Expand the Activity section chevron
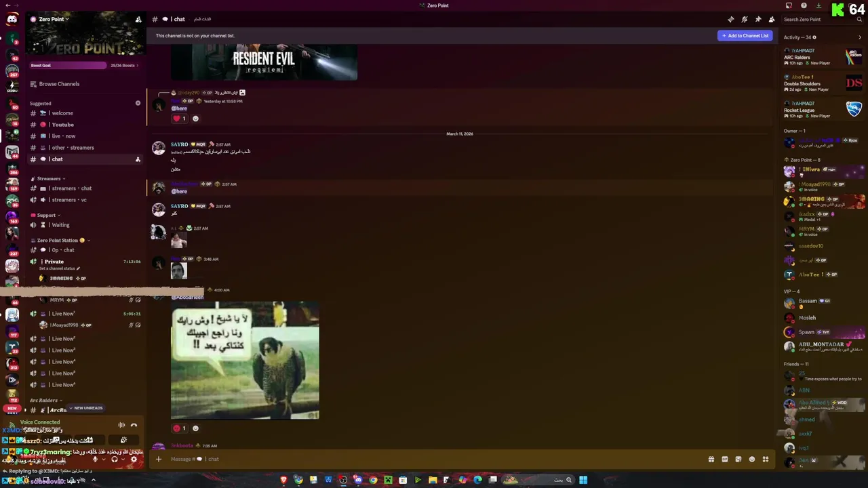Screen dimensions: 868x488 [860, 37]
